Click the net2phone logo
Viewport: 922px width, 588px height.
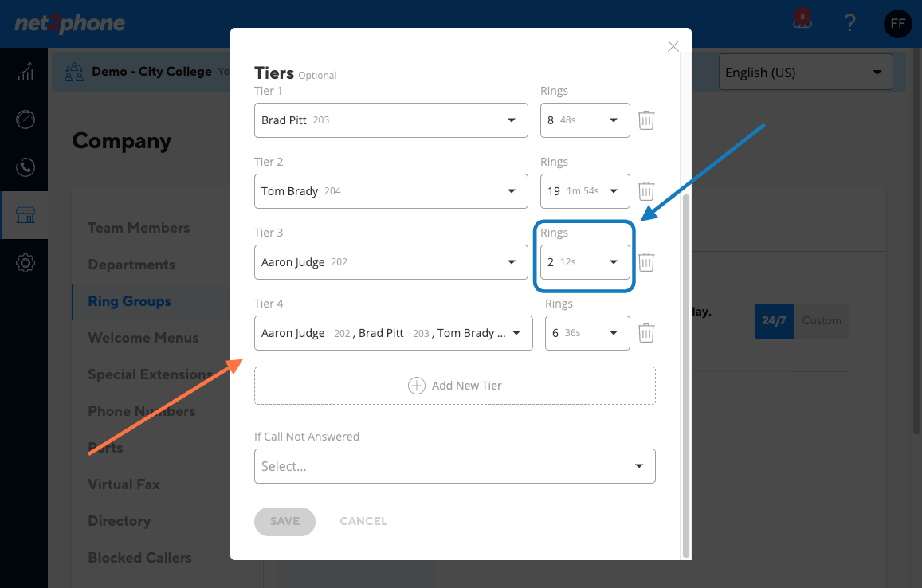click(69, 23)
